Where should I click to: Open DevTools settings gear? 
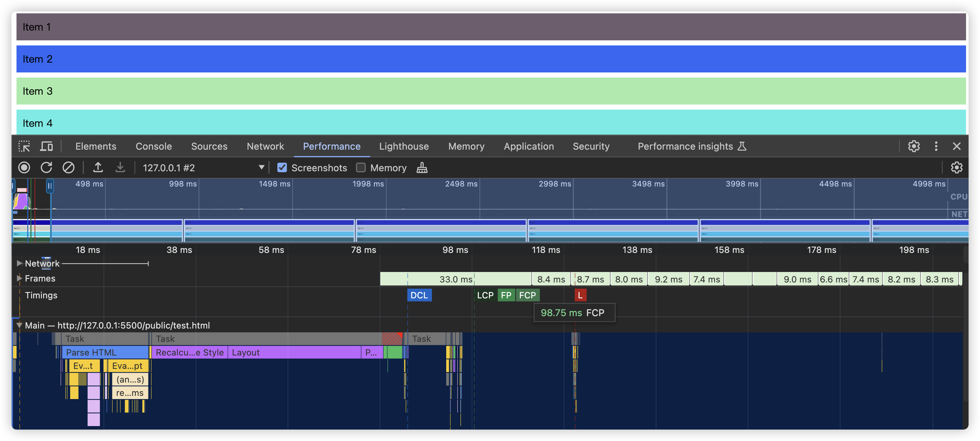point(913,146)
